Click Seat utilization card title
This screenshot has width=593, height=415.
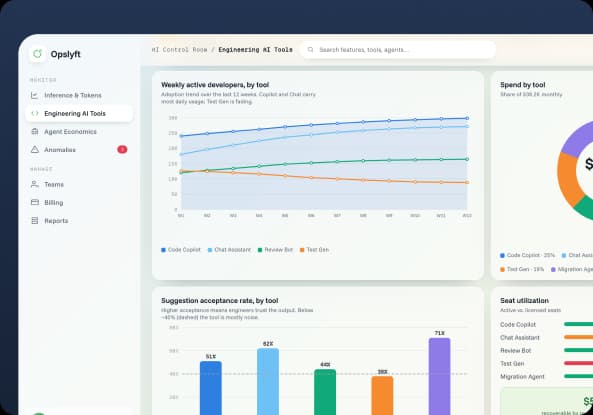tap(524, 300)
